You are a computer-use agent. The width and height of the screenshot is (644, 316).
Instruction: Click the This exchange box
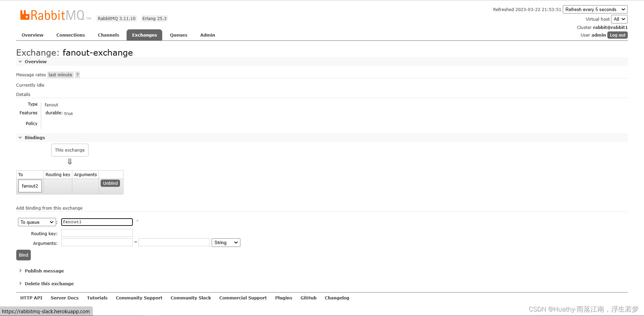pyautogui.click(x=70, y=150)
